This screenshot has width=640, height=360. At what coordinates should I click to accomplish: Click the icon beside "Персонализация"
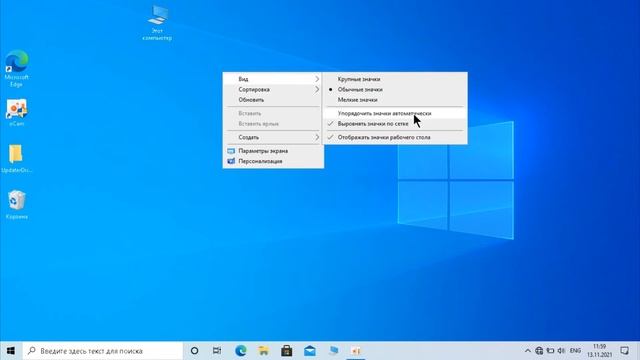coord(231,161)
